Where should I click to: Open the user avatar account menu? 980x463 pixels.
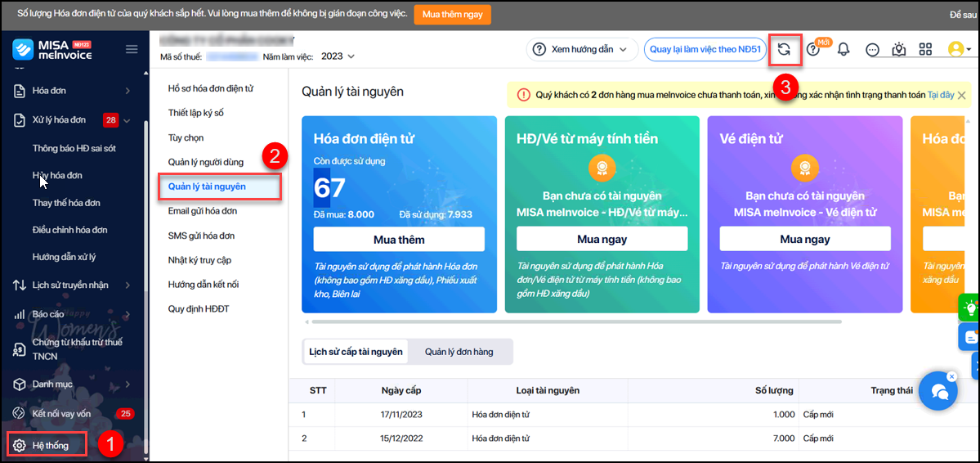(x=958, y=50)
